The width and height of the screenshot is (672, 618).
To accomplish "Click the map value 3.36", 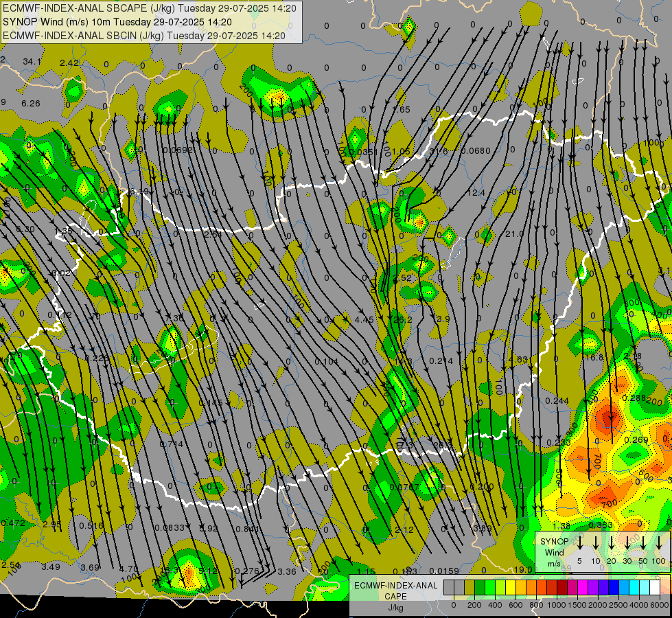I will tap(287, 571).
